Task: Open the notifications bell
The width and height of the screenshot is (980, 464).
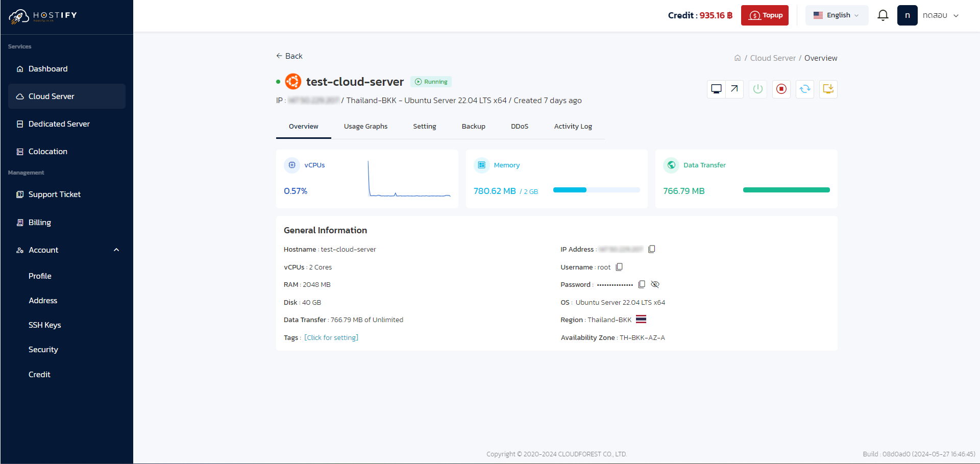Action: pyautogui.click(x=883, y=15)
